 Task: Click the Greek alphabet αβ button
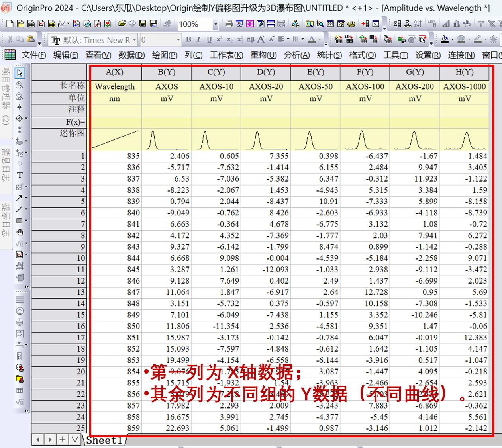pyautogui.click(x=251, y=39)
